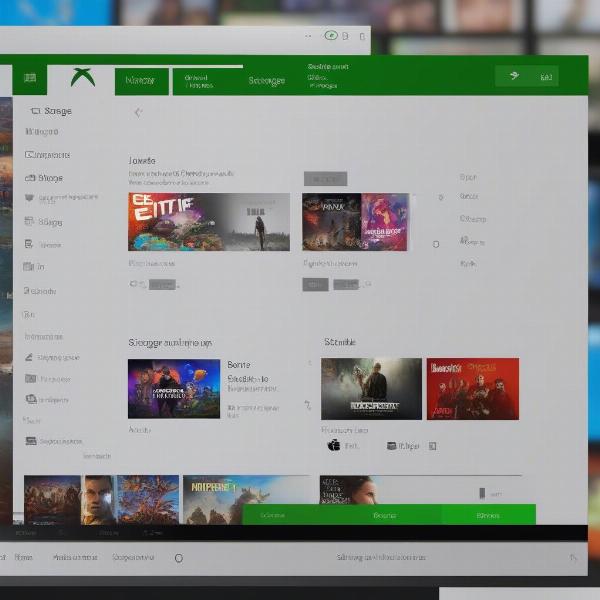Click the stacked-cards icon in the sidebar
The height and width of the screenshot is (600, 600).
31,399
